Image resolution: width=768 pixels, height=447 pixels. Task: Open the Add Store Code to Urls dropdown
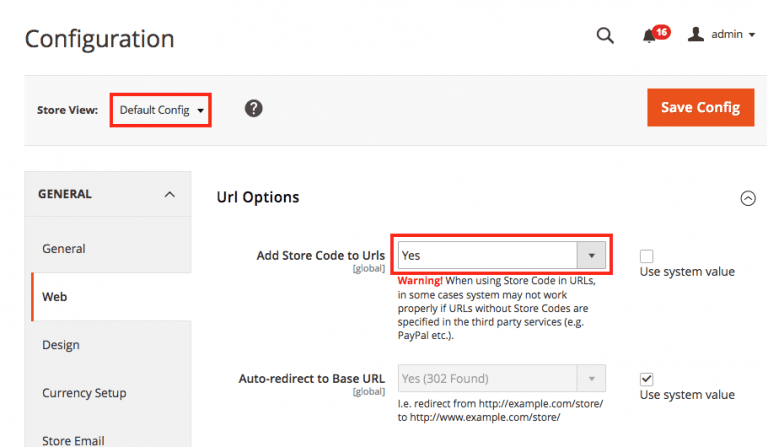[500, 256]
